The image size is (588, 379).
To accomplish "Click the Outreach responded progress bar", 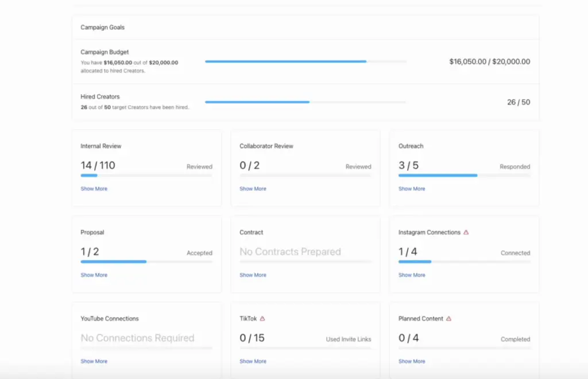I will click(x=464, y=176).
